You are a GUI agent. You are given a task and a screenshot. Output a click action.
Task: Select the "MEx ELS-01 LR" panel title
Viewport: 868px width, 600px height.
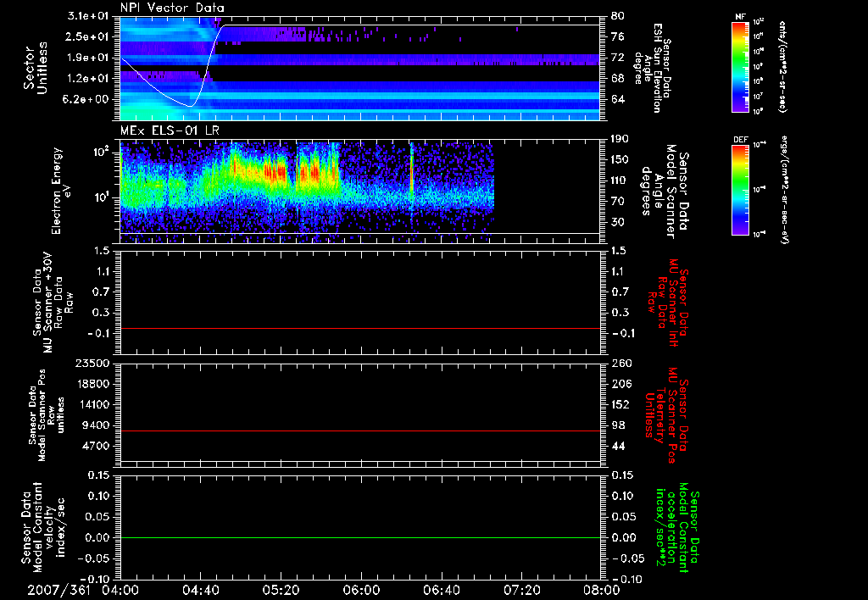tap(170, 131)
